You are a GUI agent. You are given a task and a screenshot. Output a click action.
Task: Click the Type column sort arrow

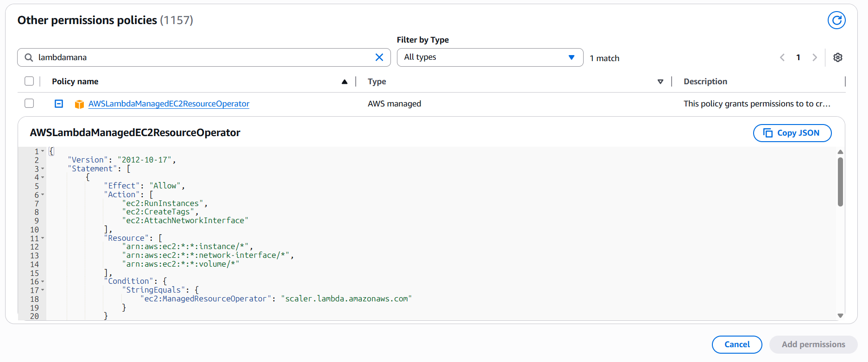coord(660,82)
